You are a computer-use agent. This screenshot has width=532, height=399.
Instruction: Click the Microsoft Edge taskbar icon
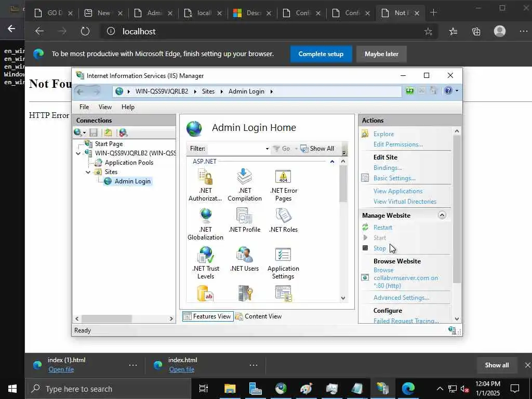tap(408, 389)
